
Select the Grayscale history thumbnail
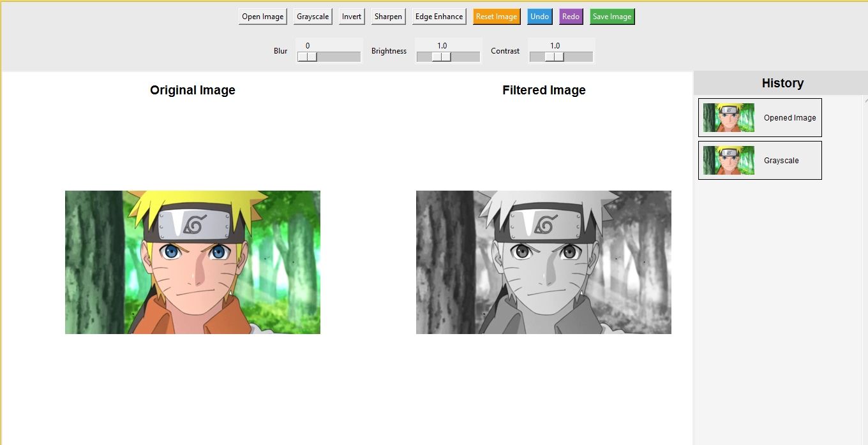(x=729, y=161)
